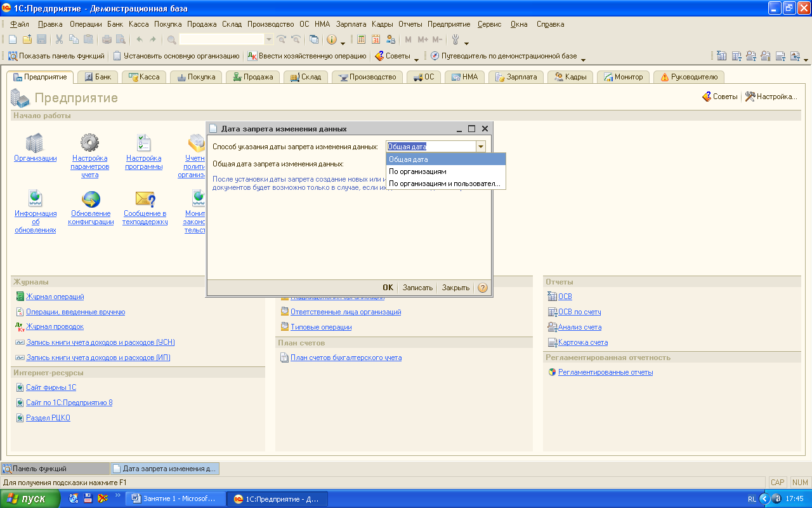Open the Обновление конфигурации globe icon
The height and width of the screenshot is (508, 812).
click(x=91, y=199)
